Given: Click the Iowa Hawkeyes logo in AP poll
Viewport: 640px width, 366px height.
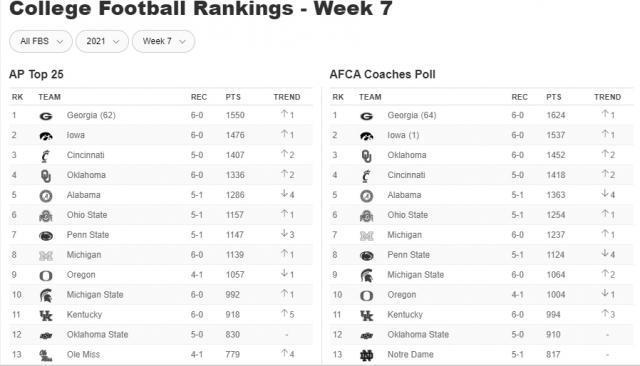Looking at the screenshot, I should (x=46, y=136).
